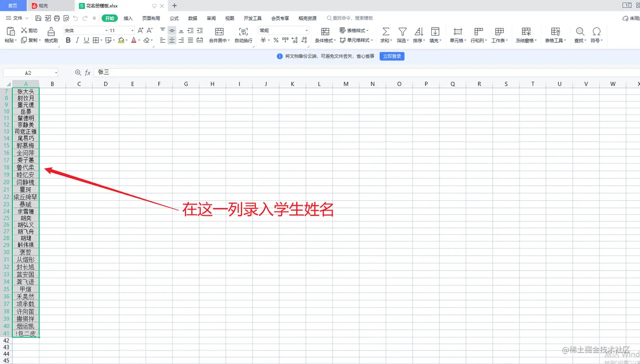Switch to the 公式 Formulas tab
This screenshot has height=364, width=640.
(x=174, y=18)
